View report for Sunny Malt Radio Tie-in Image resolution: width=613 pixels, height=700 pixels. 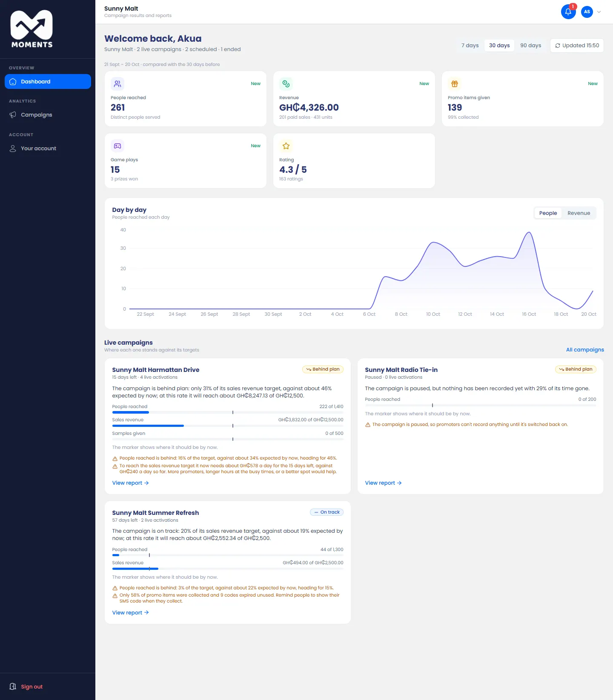(x=383, y=483)
